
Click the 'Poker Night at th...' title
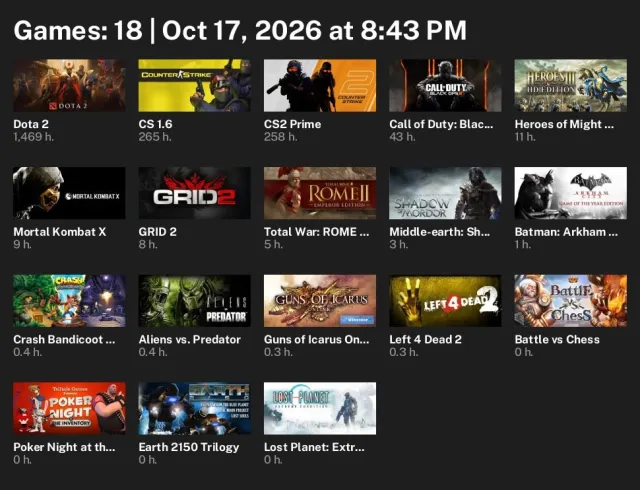click(64, 447)
